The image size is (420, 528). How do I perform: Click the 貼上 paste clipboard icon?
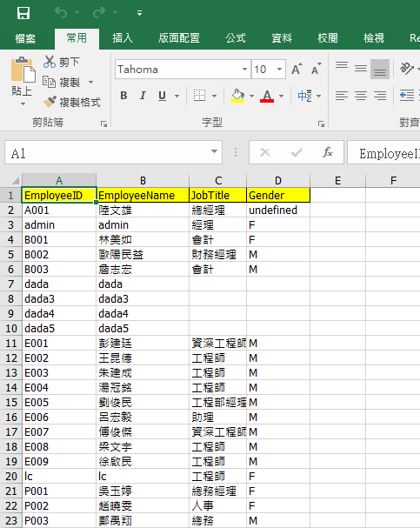tap(23, 70)
